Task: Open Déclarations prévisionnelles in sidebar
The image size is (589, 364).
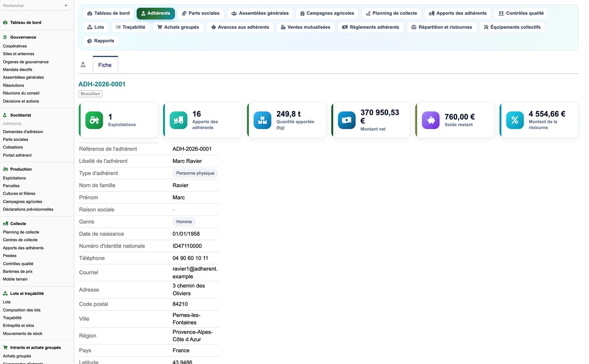Action: click(28, 210)
